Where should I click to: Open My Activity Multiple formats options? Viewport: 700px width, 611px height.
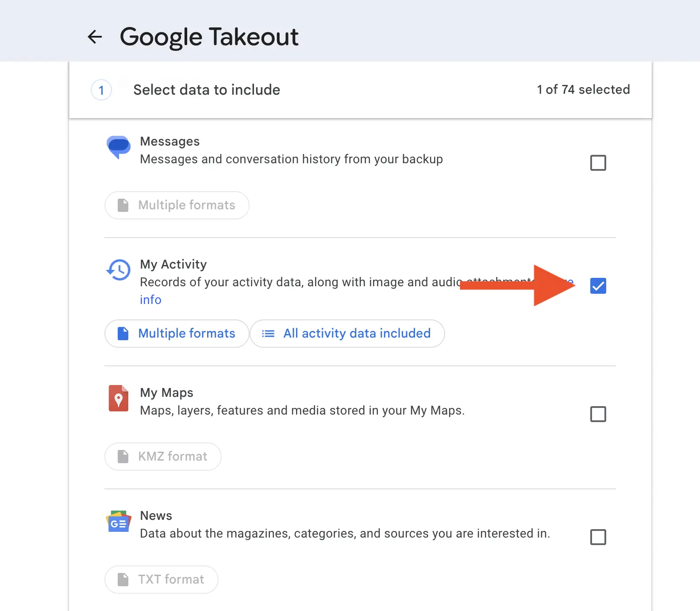[177, 334]
